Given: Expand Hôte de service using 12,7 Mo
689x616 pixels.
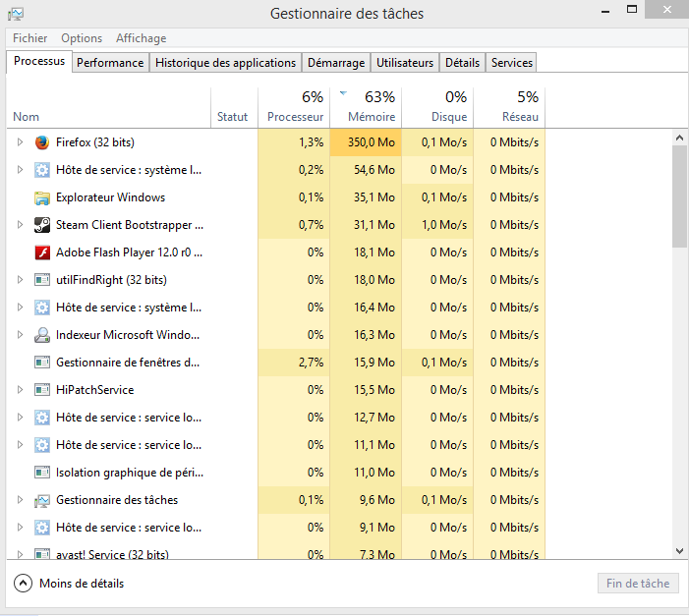Looking at the screenshot, I should [x=20, y=417].
